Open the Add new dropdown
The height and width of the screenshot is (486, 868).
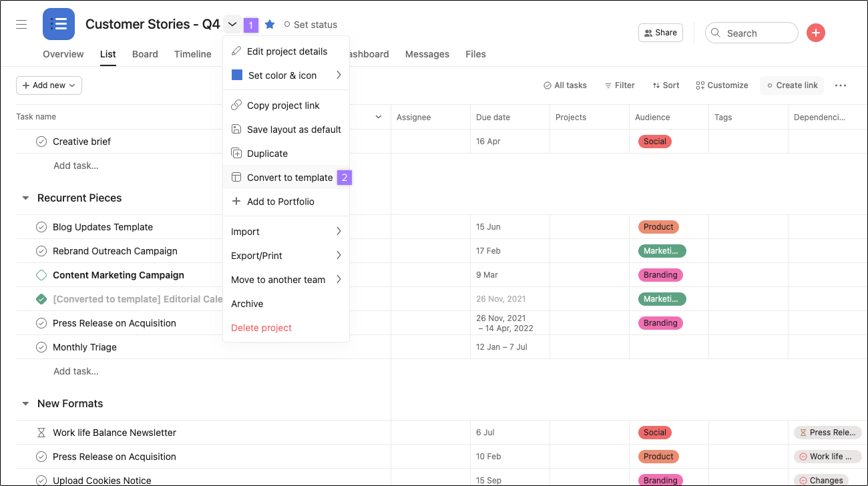(49, 85)
